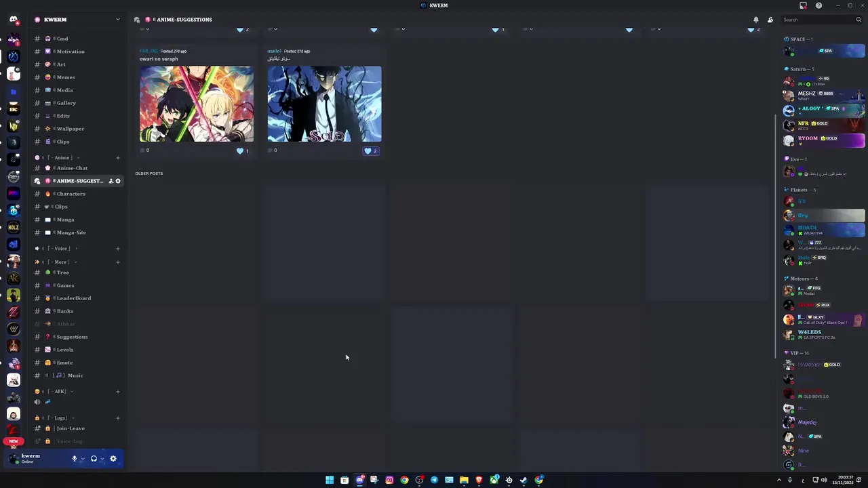
Task: Open the Join-Leave log channel
Action: (x=78, y=428)
